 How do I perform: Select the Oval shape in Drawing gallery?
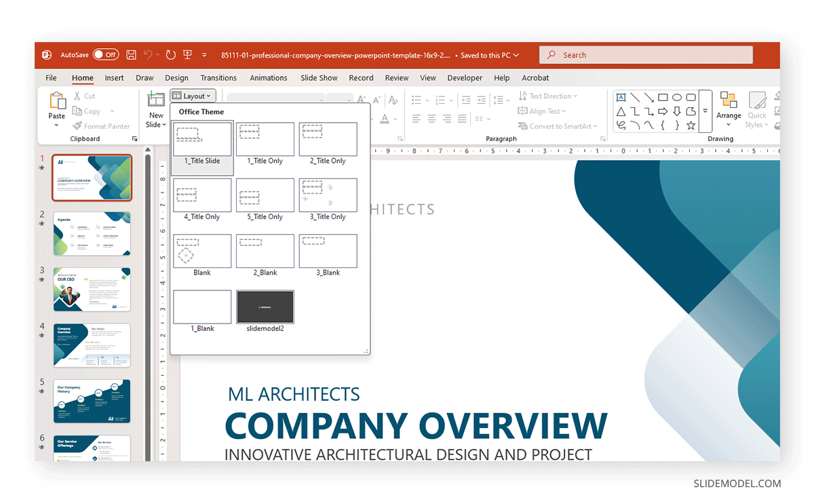pos(676,98)
